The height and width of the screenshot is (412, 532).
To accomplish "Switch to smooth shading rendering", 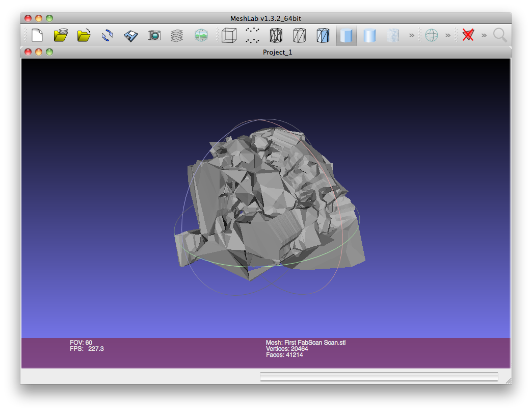I will [x=369, y=35].
